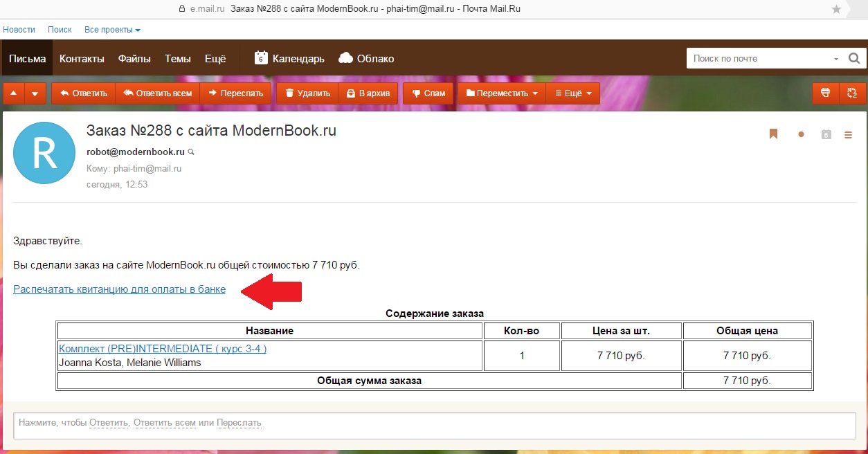Open the Контакты tab
The image size is (868, 454).
[x=82, y=59]
